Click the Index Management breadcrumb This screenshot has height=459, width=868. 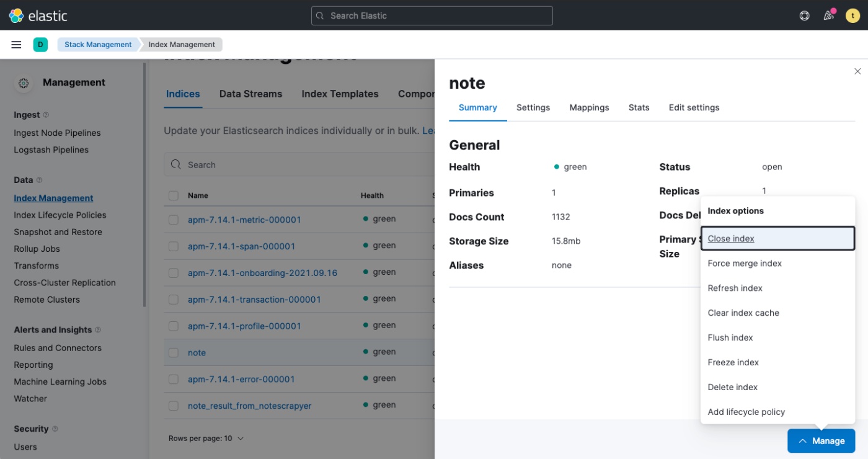click(x=182, y=45)
